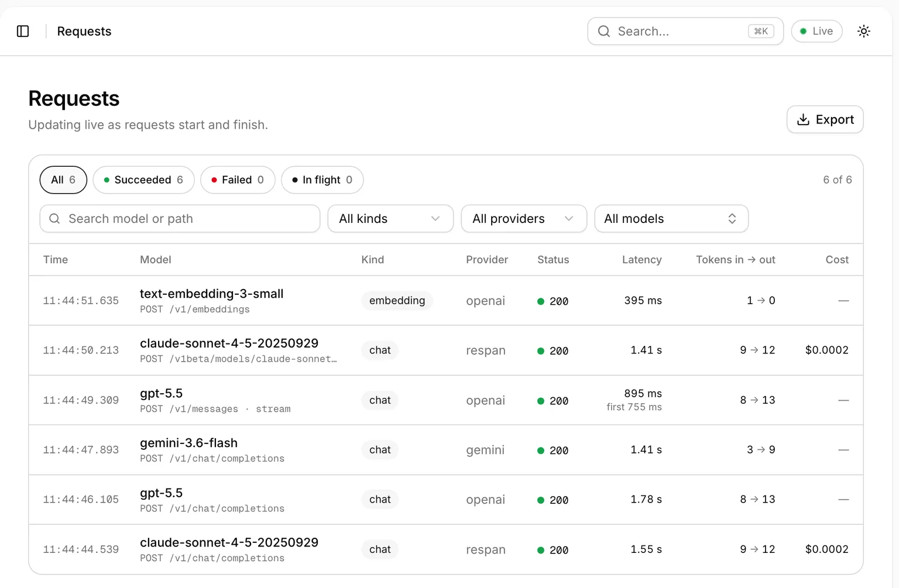Click the magnifier icon in top search
Screen dimensions: 899x588
604,31
